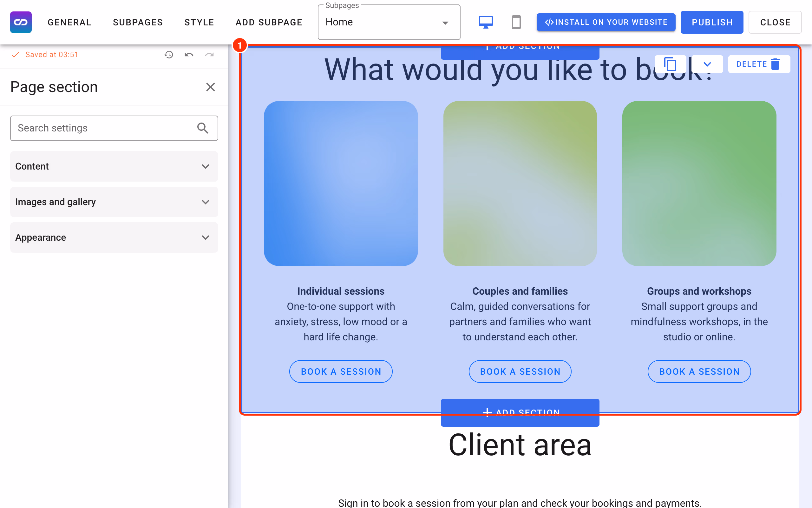Move section down with the chevron button
The width and height of the screenshot is (812, 508).
pyautogui.click(x=707, y=64)
